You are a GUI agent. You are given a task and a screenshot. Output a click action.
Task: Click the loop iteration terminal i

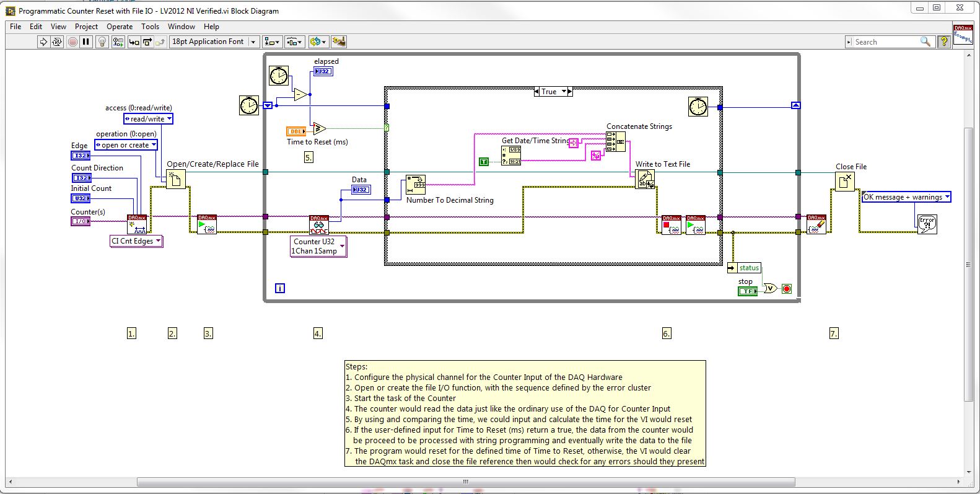[x=280, y=288]
